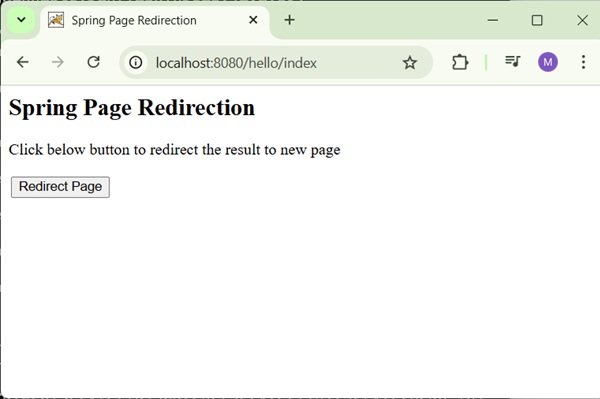Bookmark this page with star icon

point(409,62)
